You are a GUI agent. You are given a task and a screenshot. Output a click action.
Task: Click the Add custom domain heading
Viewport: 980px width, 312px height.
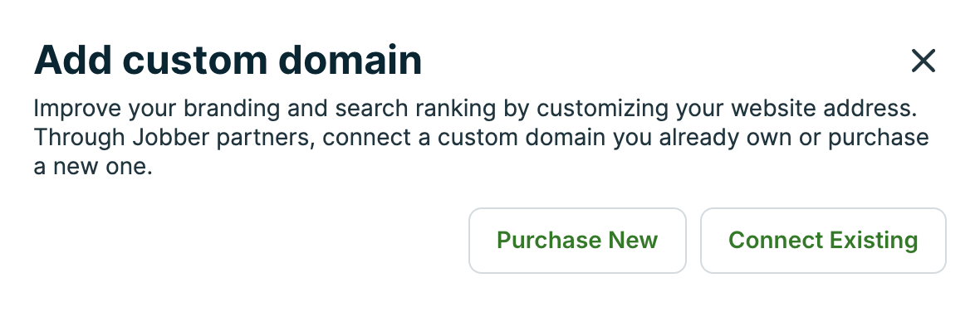(228, 60)
